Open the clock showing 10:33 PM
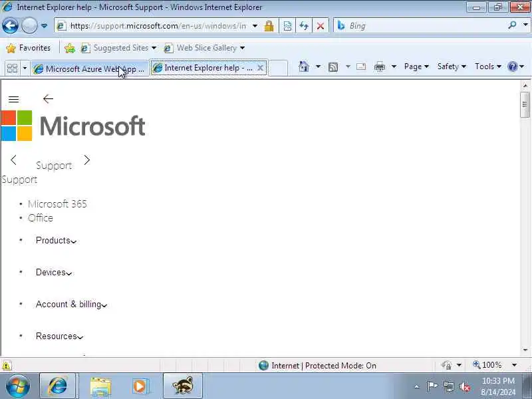This screenshot has height=399, width=532. coord(498,386)
